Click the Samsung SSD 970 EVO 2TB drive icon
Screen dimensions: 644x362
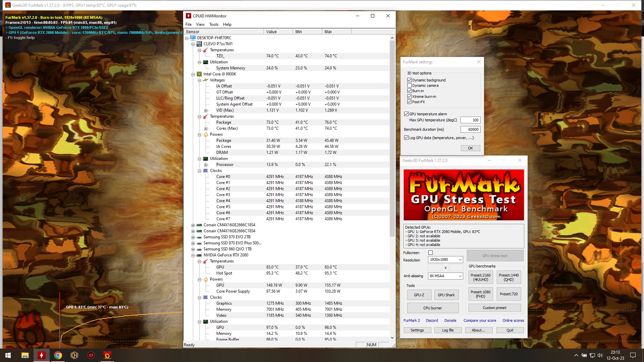click(199, 237)
